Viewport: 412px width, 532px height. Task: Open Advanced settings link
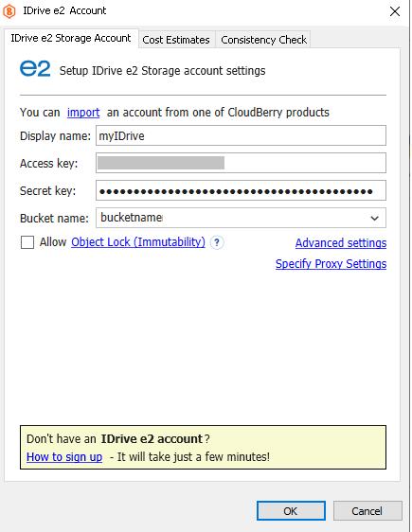tap(341, 243)
